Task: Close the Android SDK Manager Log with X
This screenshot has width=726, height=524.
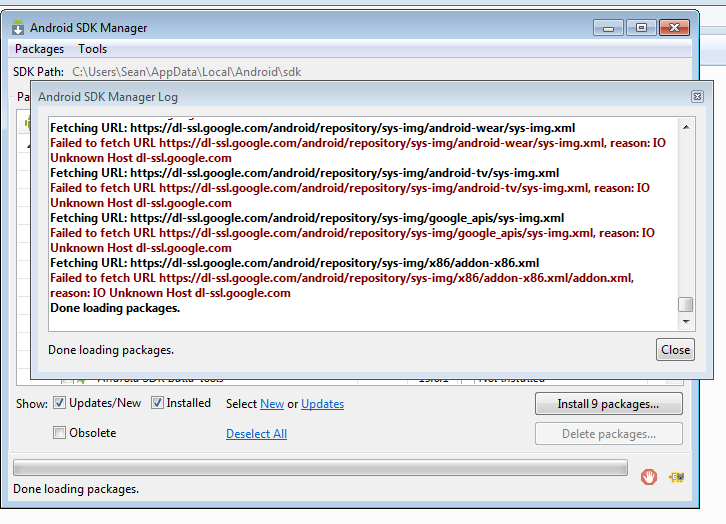Action: pyautogui.click(x=697, y=96)
